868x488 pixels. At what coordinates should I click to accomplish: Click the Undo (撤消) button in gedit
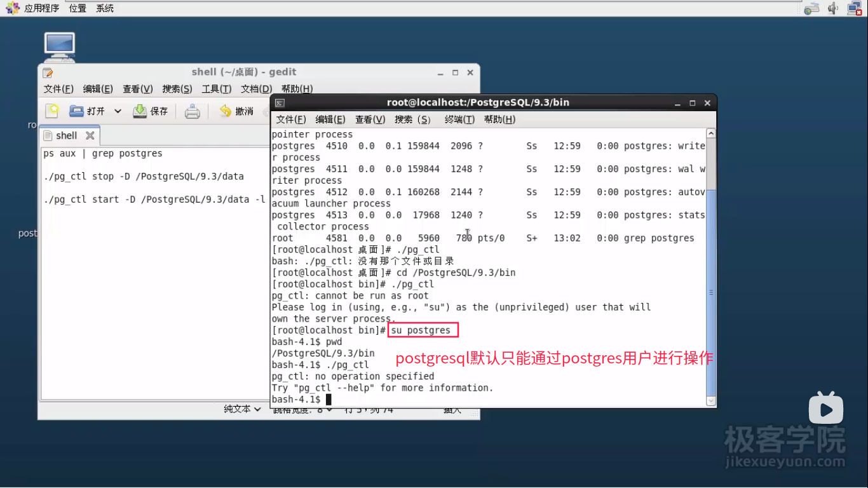(236, 111)
